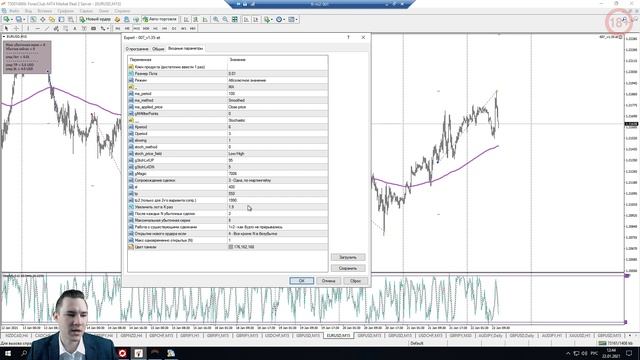Switch to О программе tab in Expert dialog
The width and height of the screenshot is (640, 360).
coord(137,49)
